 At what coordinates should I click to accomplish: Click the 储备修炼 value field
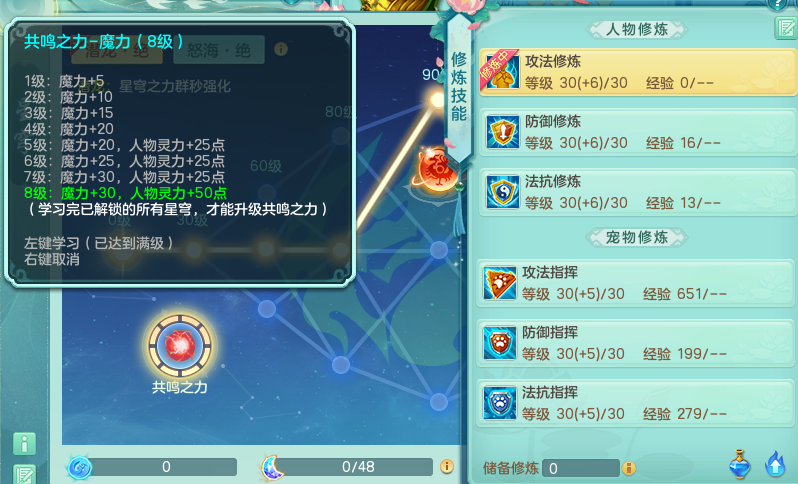coord(581,468)
